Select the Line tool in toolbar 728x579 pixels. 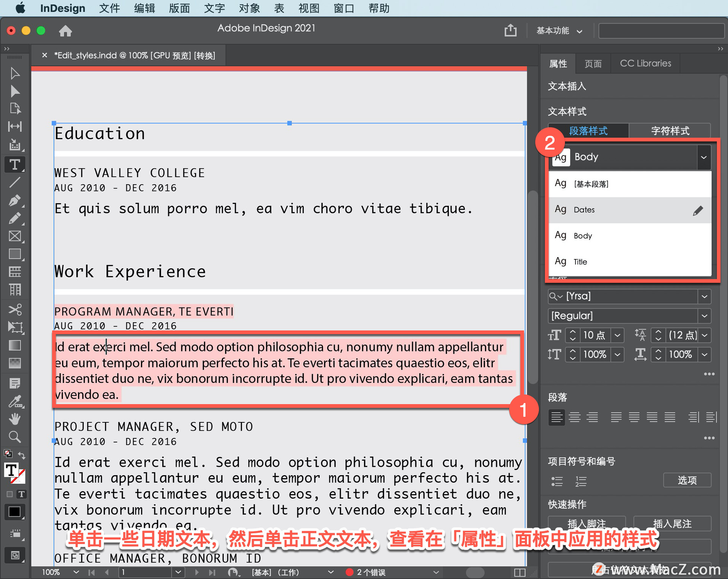pyautogui.click(x=15, y=182)
